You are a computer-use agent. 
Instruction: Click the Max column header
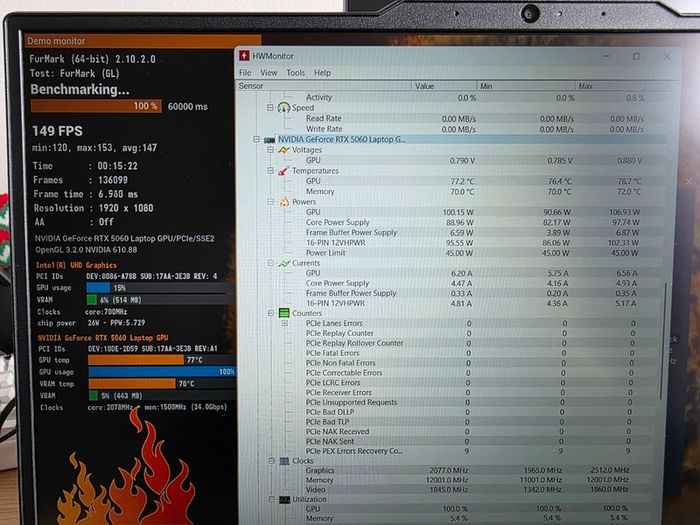point(610,86)
